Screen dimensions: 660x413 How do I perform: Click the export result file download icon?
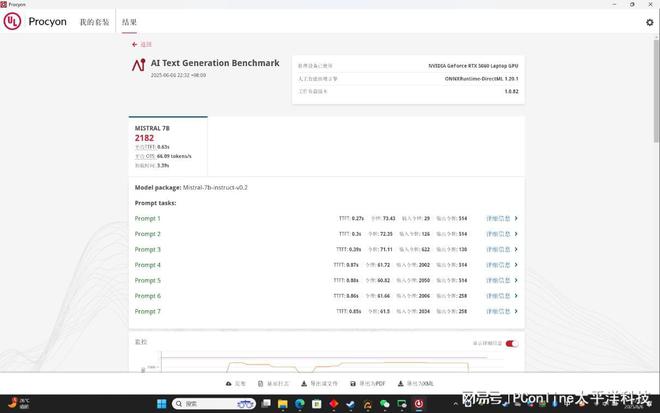[x=304, y=384]
